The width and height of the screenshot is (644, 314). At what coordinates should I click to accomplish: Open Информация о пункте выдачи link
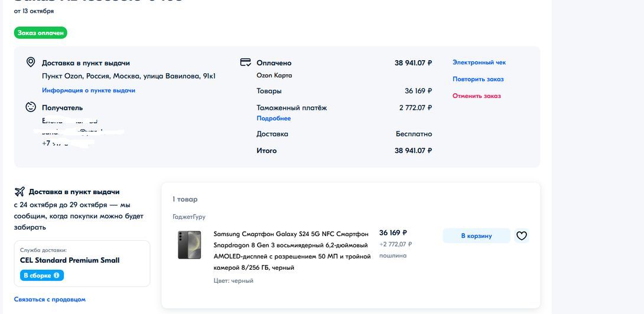[x=89, y=91]
